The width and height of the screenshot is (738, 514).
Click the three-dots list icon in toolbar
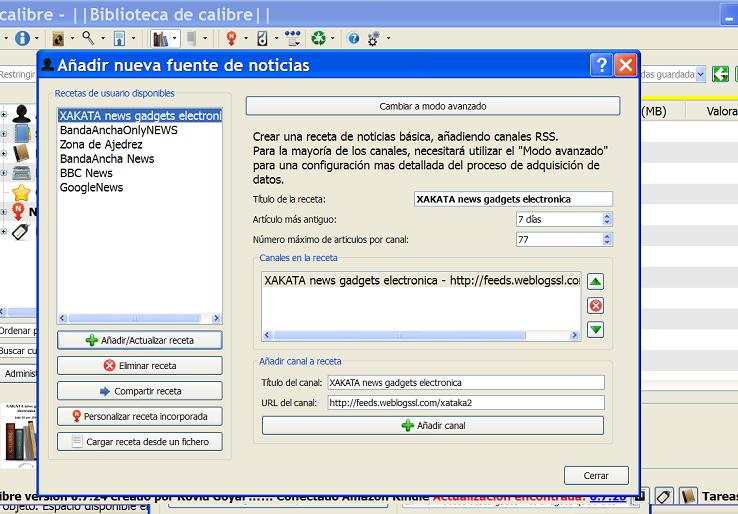[x=292, y=38]
